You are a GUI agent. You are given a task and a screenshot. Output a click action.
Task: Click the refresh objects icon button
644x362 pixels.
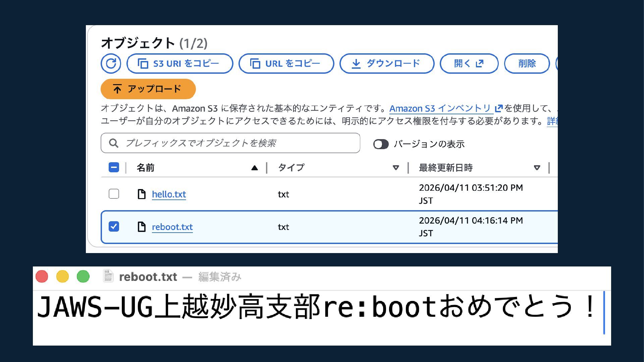pos(111,63)
